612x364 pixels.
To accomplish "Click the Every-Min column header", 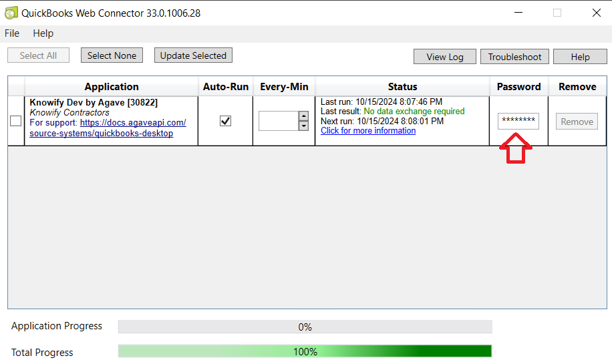I will [x=284, y=87].
